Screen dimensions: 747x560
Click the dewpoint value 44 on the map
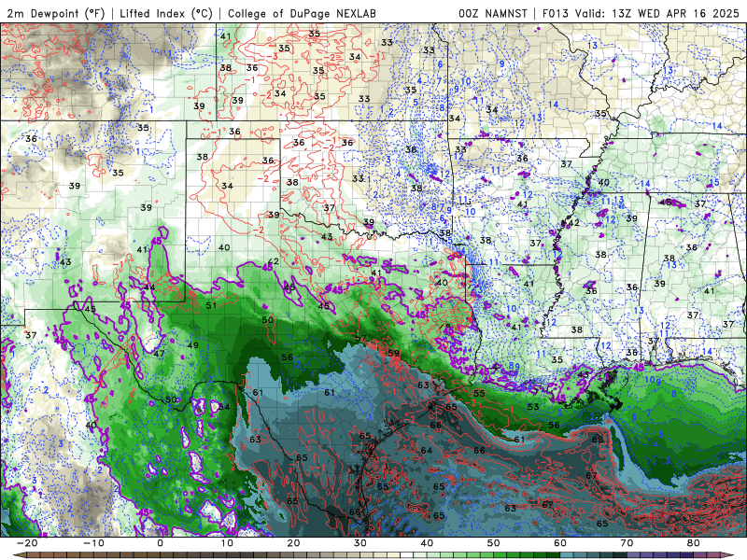[x=149, y=287]
